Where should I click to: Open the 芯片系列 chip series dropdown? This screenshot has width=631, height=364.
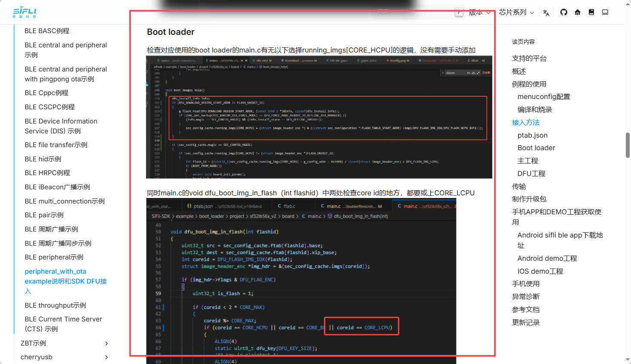[516, 12]
